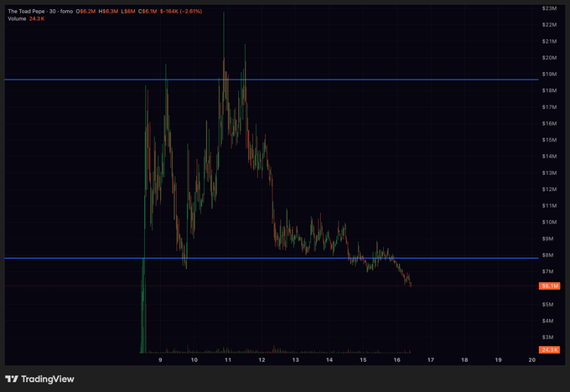The width and height of the screenshot is (570, 392).
Task: Click the "$18M" price axis label
Action: click(549, 90)
